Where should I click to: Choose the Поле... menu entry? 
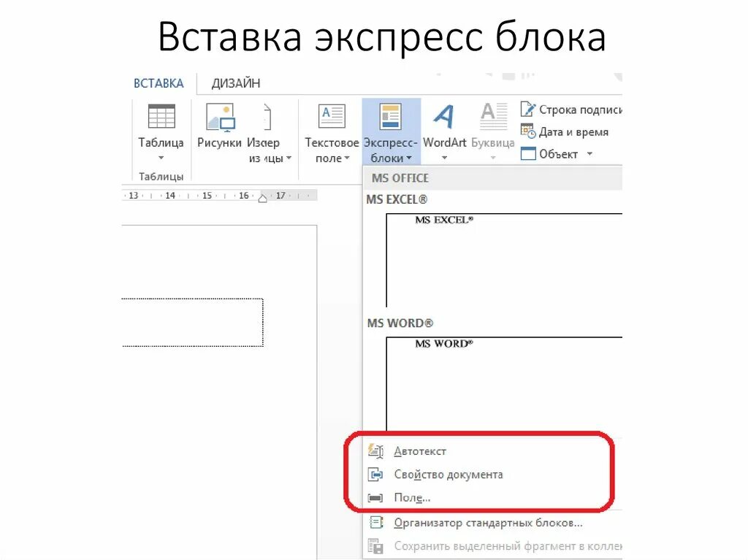412,498
